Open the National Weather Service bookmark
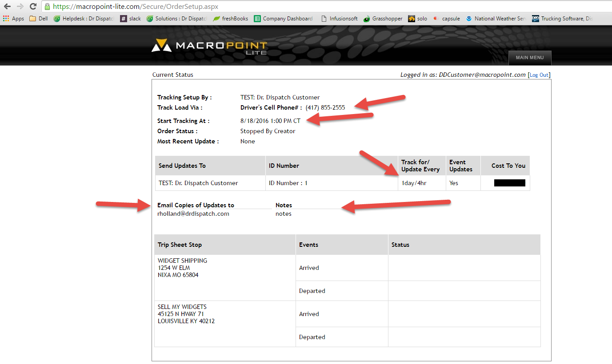The image size is (612, 364). point(496,19)
